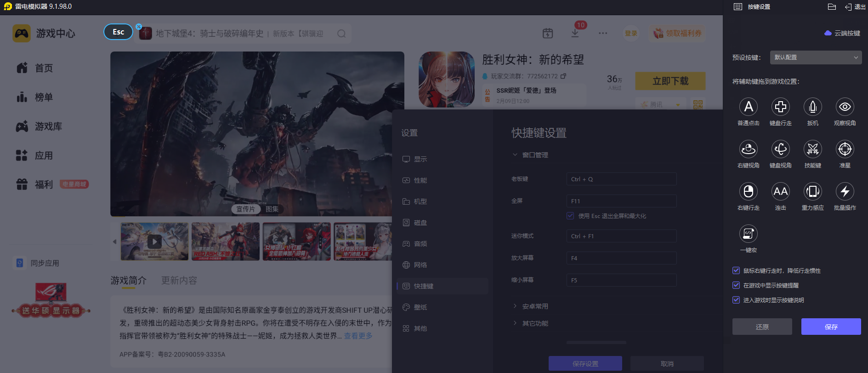Screen dimensions: 868x373
Task: Pick the 扳机 trigger key icon
Action: pyautogui.click(x=812, y=107)
